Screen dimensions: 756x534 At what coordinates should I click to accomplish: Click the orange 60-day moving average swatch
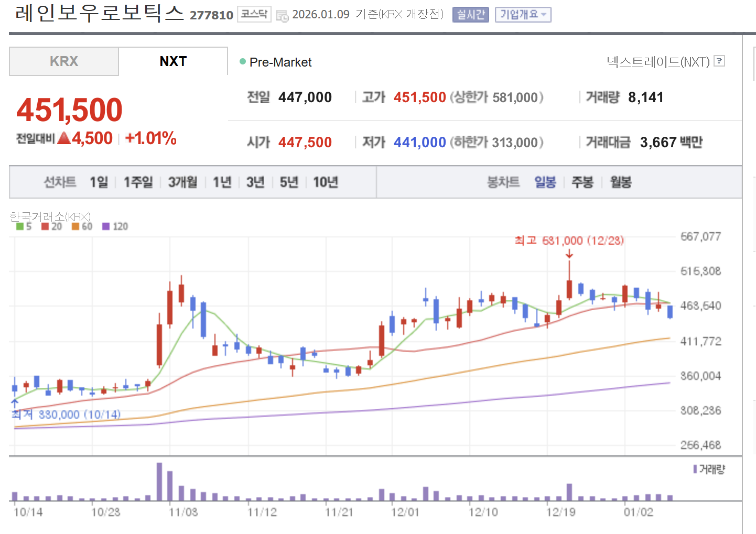pos(75,226)
